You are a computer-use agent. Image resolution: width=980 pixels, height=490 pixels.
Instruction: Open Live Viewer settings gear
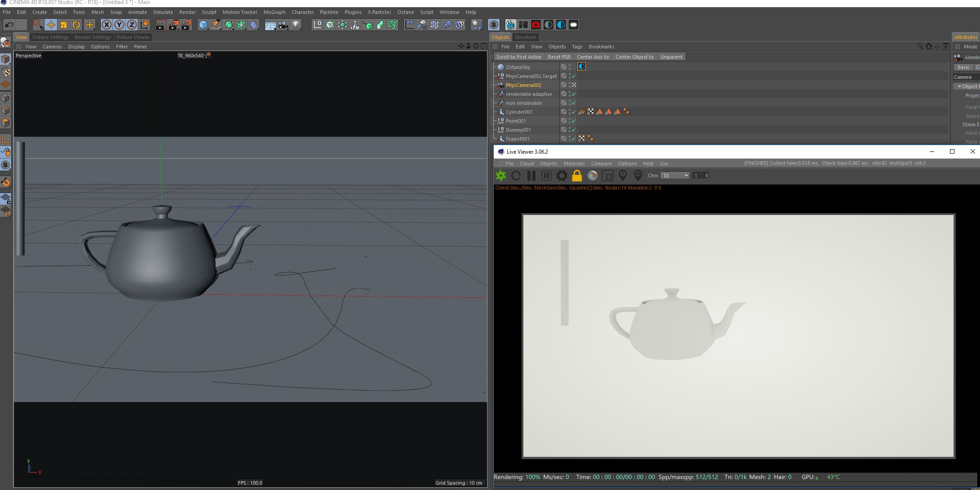coord(561,176)
